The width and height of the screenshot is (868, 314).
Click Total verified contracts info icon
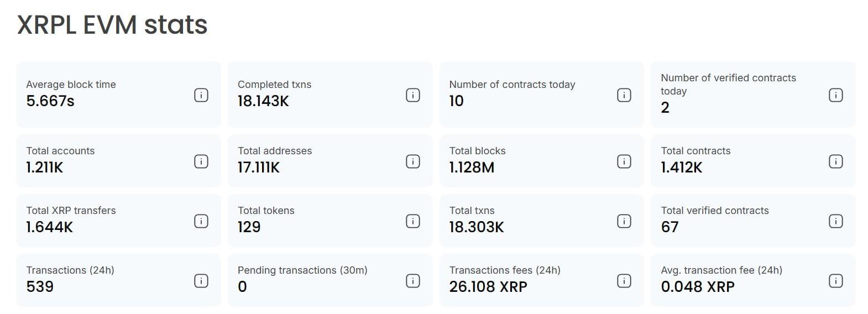836,221
